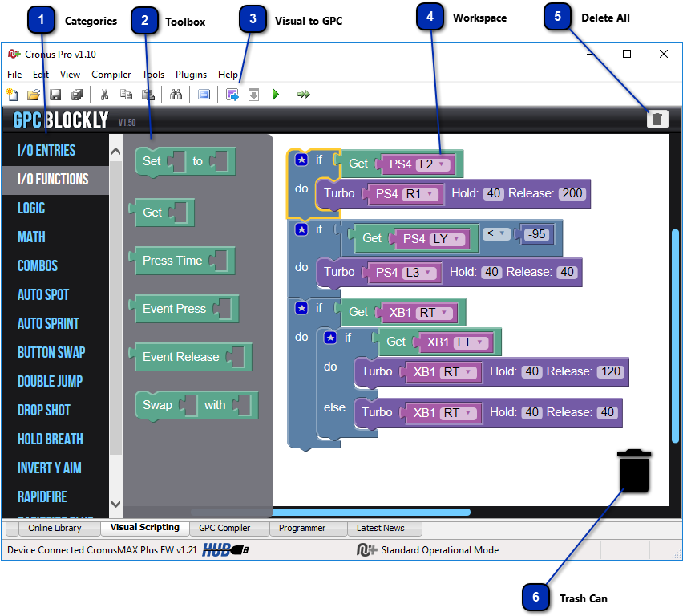This screenshot has height=616, width=683.
Task: Save with the single floppy disk icon
Action: [x=55, y=94]
